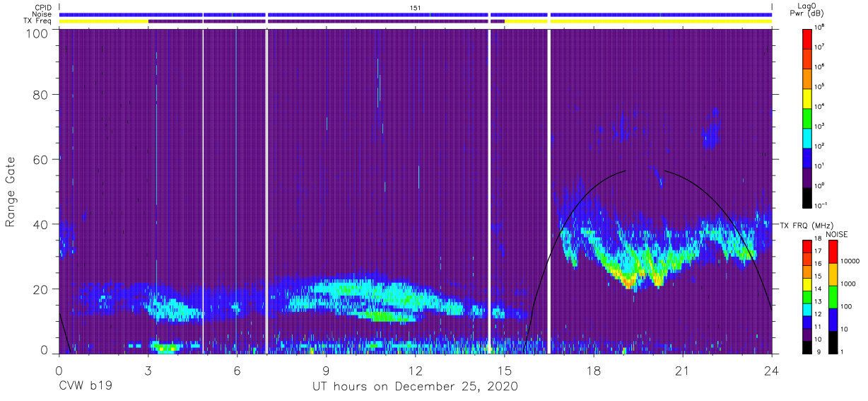Viewport: 868px width, 401px height.
Task: Click the yellow swatch in NOISE legend
Action: tap(833, 274)
